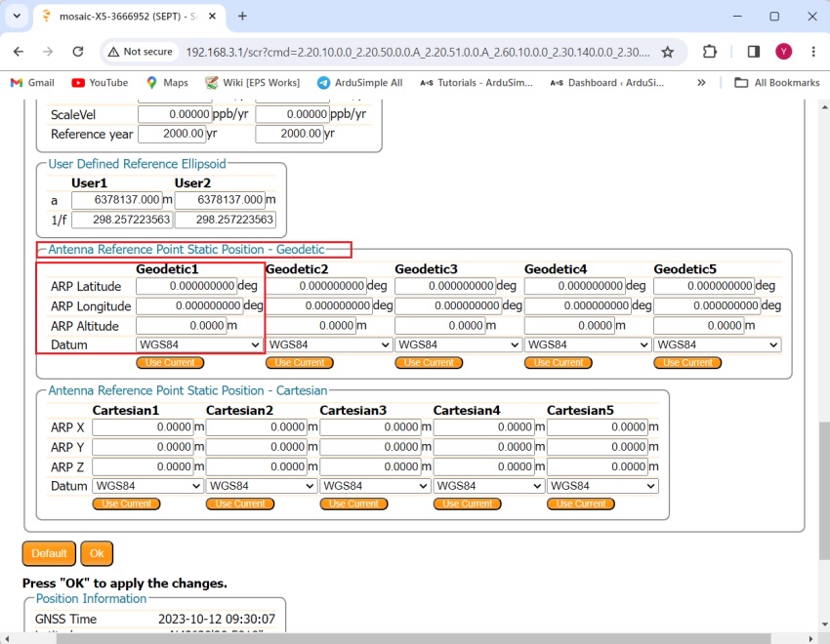Image resolution: width=830 pixels, height=644 pixels.
Task: Open the Gmail bookmark
Action: click(32, 83)
